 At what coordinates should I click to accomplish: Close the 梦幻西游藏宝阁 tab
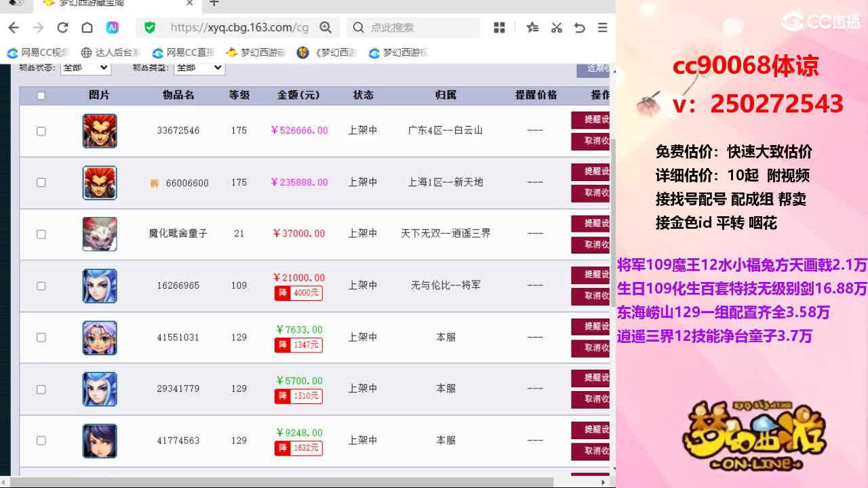[x=190, y=3]
